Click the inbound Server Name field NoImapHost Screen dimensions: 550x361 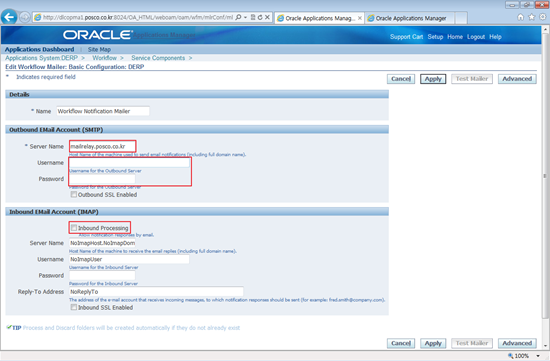pos(102,243)
